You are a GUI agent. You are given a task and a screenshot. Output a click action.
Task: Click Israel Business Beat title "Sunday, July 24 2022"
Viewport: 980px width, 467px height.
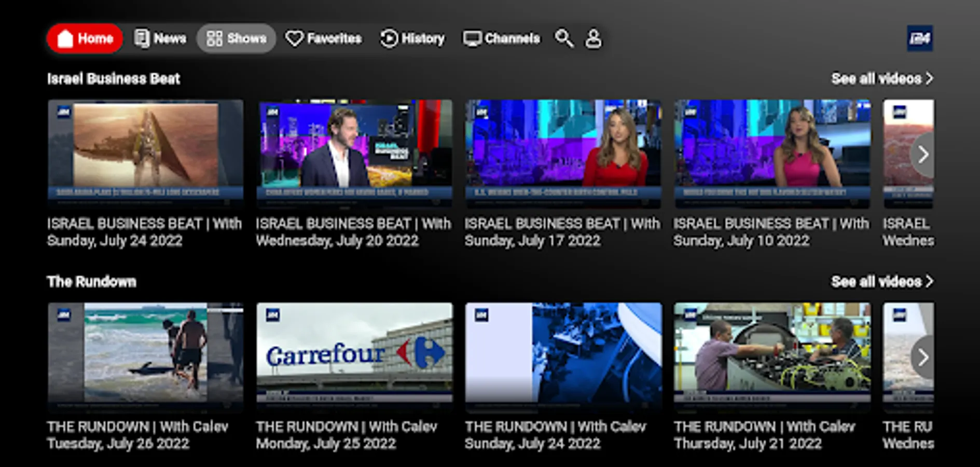pyautogui.click(x=115, y=241)
